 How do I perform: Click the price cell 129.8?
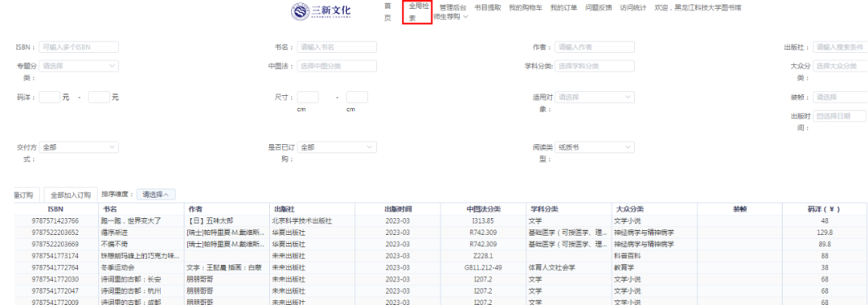coord(825,233)
